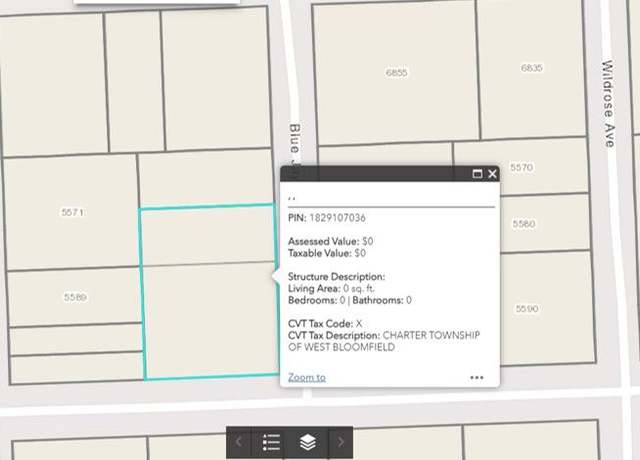Image resolution: width=640 pixels, height=460 pixels.
Task: Close the parcel info popup
Action: click(492, 174)
